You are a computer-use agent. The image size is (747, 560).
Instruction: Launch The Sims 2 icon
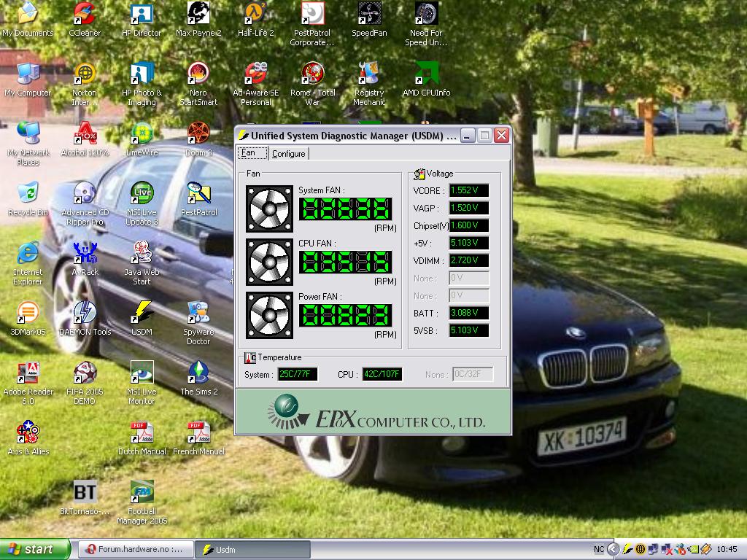pos(198,378)
